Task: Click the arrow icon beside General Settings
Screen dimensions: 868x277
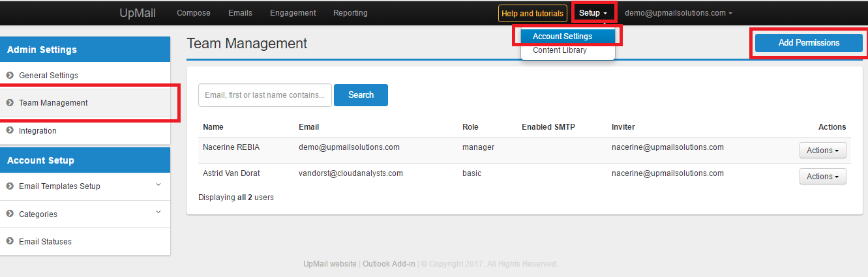Action: tap(10, 76)
